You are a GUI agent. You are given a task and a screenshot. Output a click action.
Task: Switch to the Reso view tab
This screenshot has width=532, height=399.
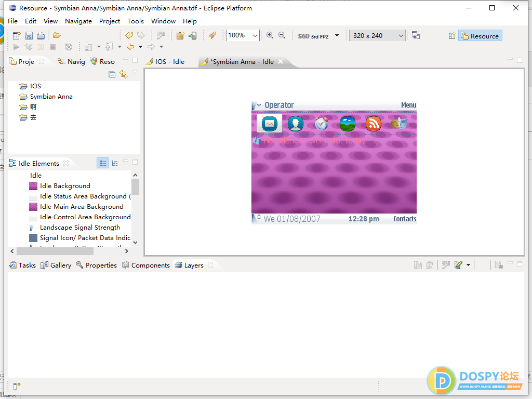(x=102, y=61)
